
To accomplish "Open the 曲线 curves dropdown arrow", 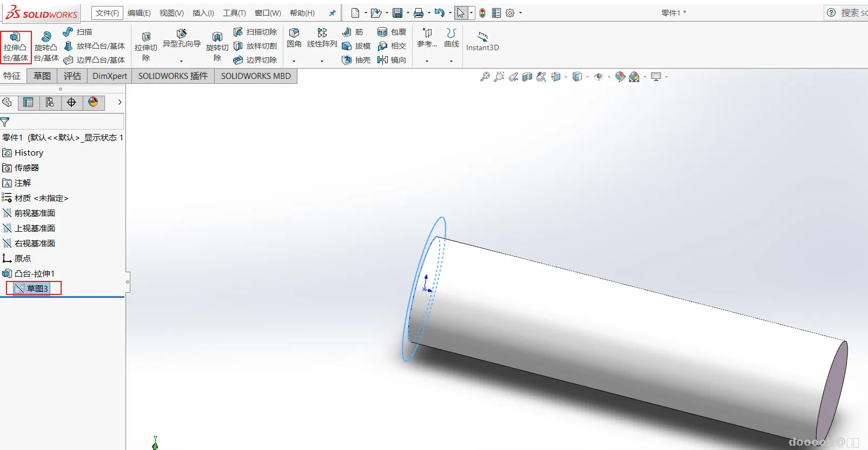I will 451,61.
